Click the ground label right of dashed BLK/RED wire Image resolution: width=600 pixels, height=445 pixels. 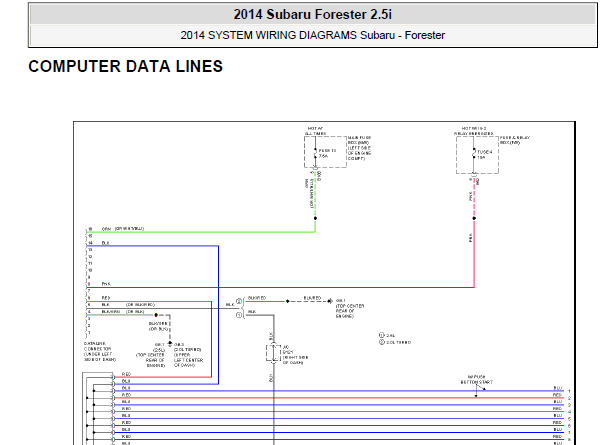point(350,308)
